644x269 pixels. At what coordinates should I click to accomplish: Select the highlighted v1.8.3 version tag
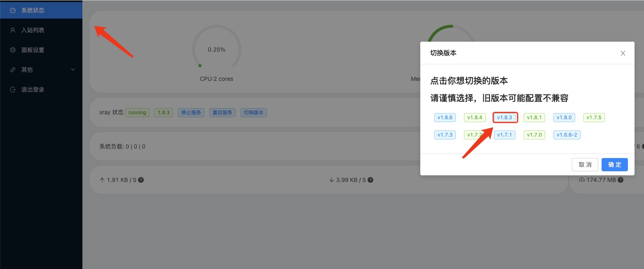pos(505,118)
